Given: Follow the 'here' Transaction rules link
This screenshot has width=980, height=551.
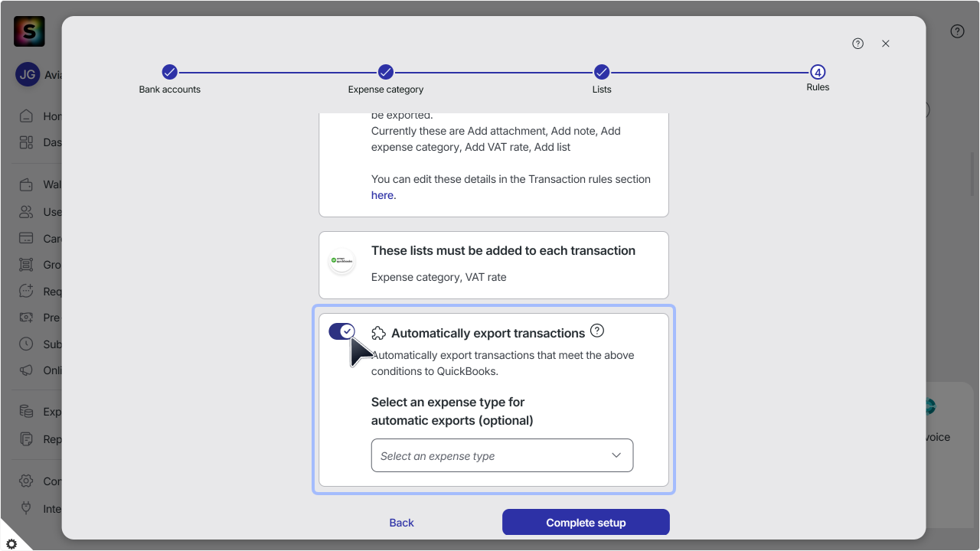Looking at the screenshot, I should (382, 195).
